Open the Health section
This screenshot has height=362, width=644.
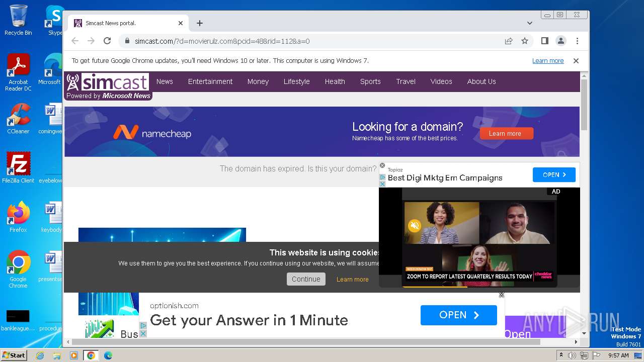pos(335,81)
